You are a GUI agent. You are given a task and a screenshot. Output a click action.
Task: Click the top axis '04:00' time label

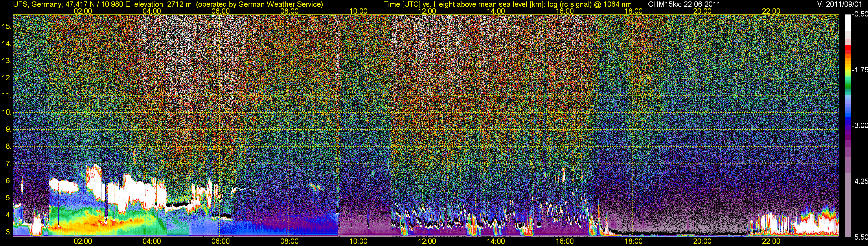(152, 11)
